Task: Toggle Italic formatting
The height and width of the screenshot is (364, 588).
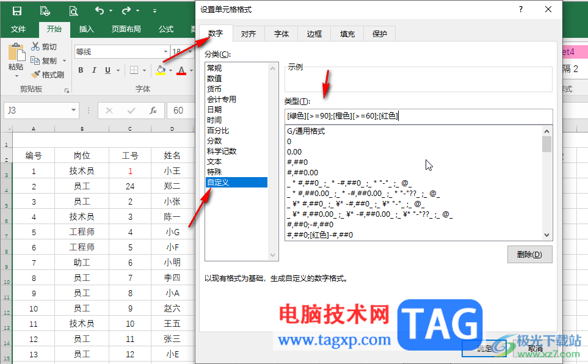Action: click(x=94, y=70)
